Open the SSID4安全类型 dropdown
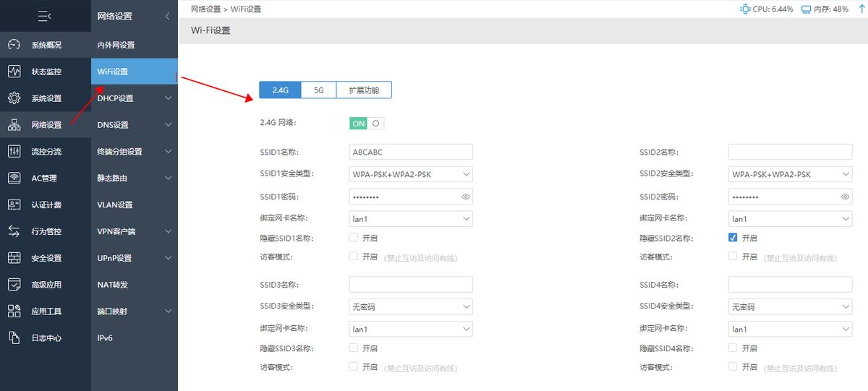The image size is (868, 391). pyautogui.click(x=790, y=307)
